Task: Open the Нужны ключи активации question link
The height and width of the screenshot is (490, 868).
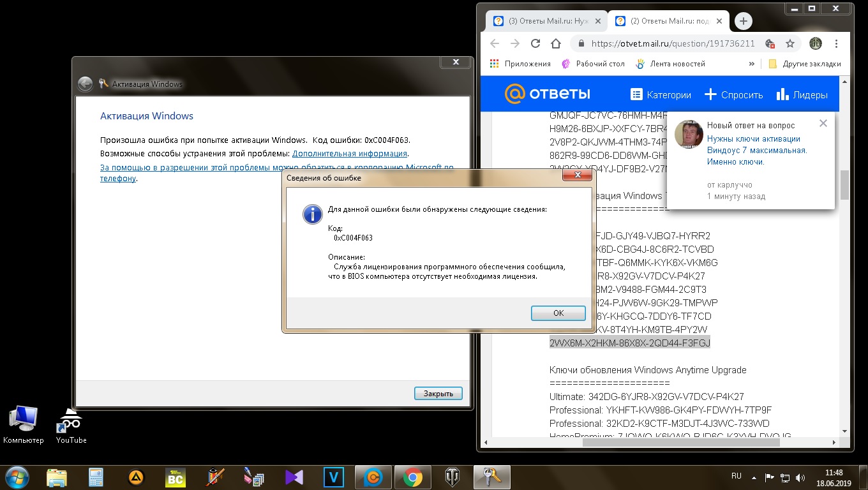Action: tap(757, 151)
